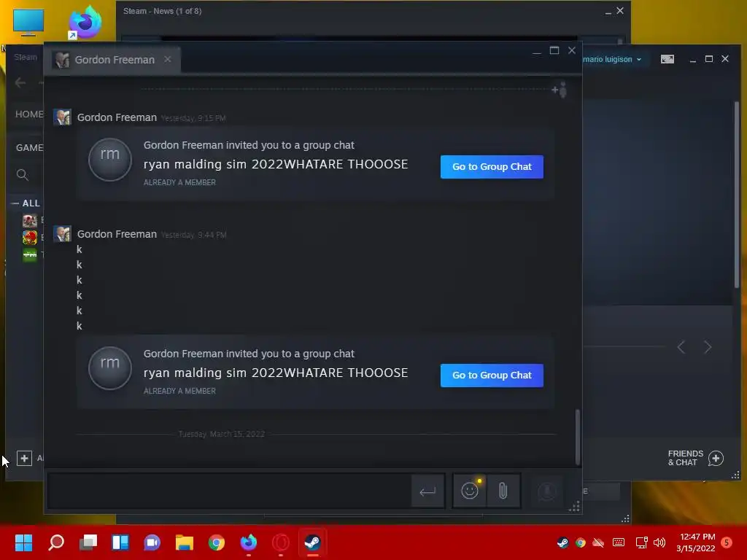Click Gordon Freeman avatar at 9:15 PM message

click(x=62, y=117)
